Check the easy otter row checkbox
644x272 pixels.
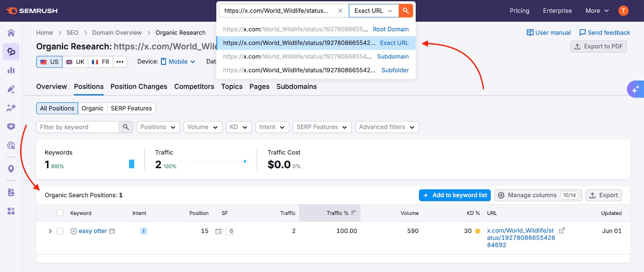click(x=60, y=231)
